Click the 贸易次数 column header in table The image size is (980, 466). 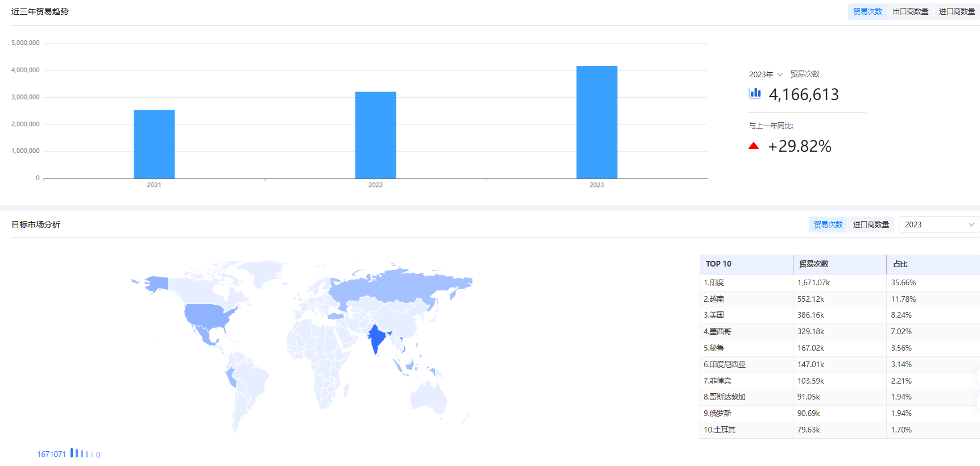coord(813,264)
